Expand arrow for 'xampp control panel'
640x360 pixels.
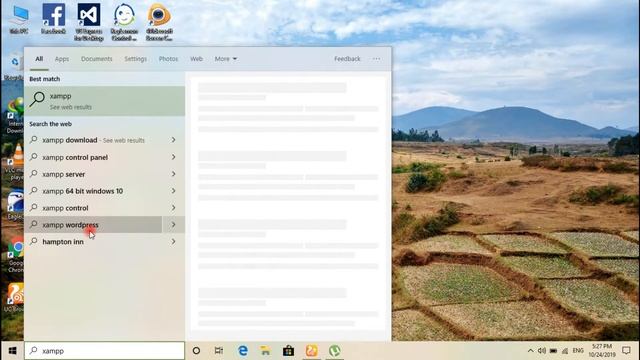(x=173, y=157)
